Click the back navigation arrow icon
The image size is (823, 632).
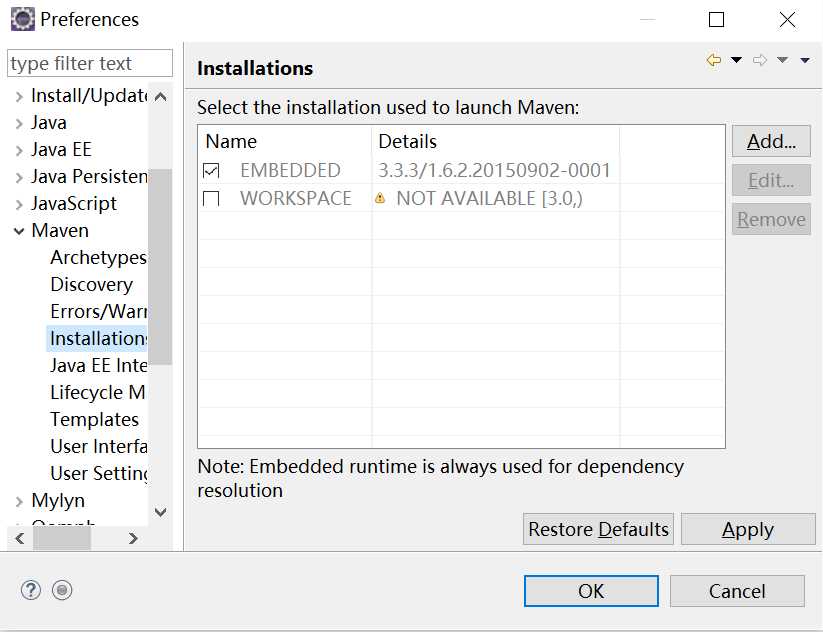713,61
